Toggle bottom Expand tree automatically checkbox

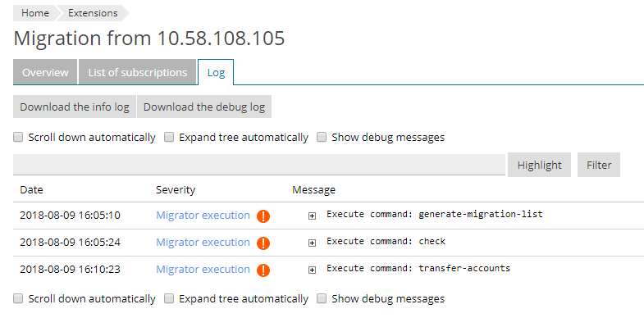point(169,298)
